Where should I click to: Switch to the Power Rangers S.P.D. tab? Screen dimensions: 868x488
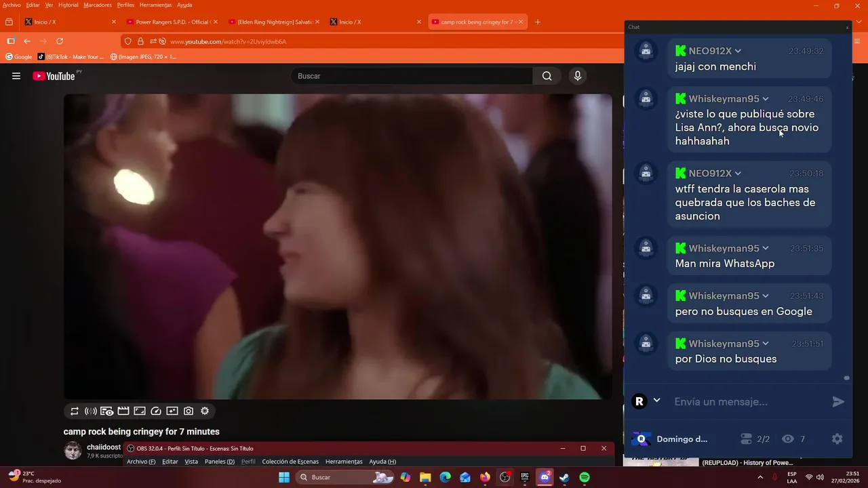click(173, 22)
